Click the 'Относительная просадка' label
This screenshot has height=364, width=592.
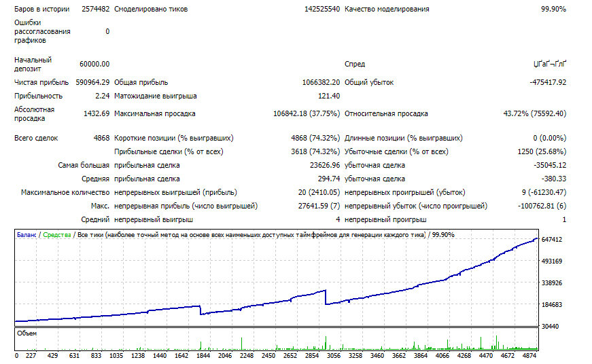point(386,113)
